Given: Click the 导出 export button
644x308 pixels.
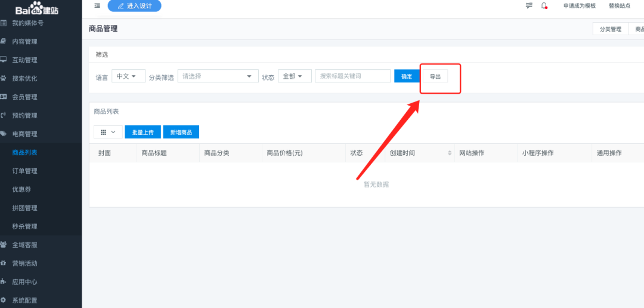Looking at the screenshot, I should coord(435,77).
